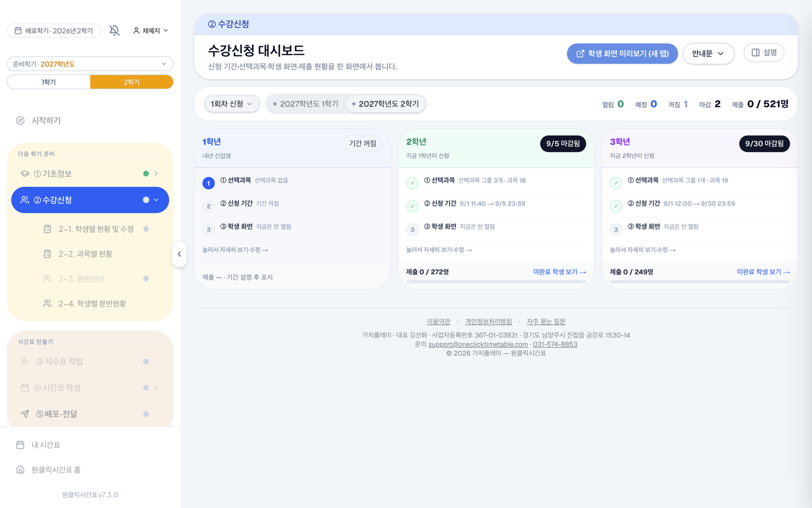Click the people icon for 2-3. 분반편성
This screenshot has height=508, width=812.
pos(47,278)
